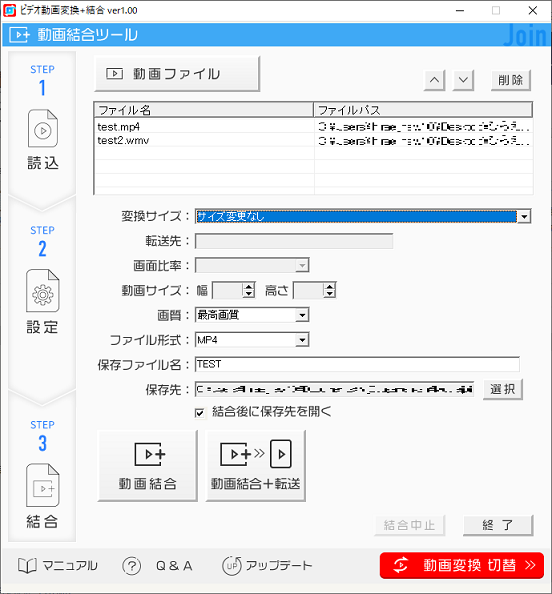
Task: Open the 画質 quality dropdown
Action: [302, 315]
